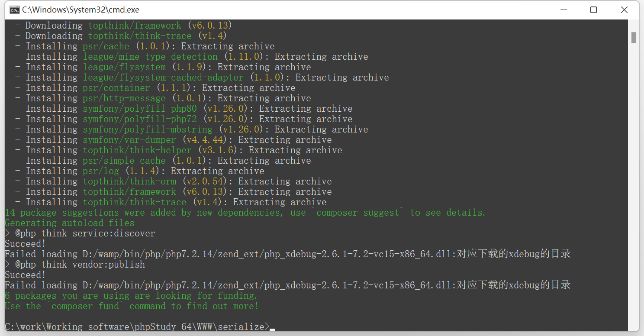Screen dimensions: 644x336
Task: Click the text 'composer suggest' in the output
Action: pyautogui.click(x=359, y=213)
